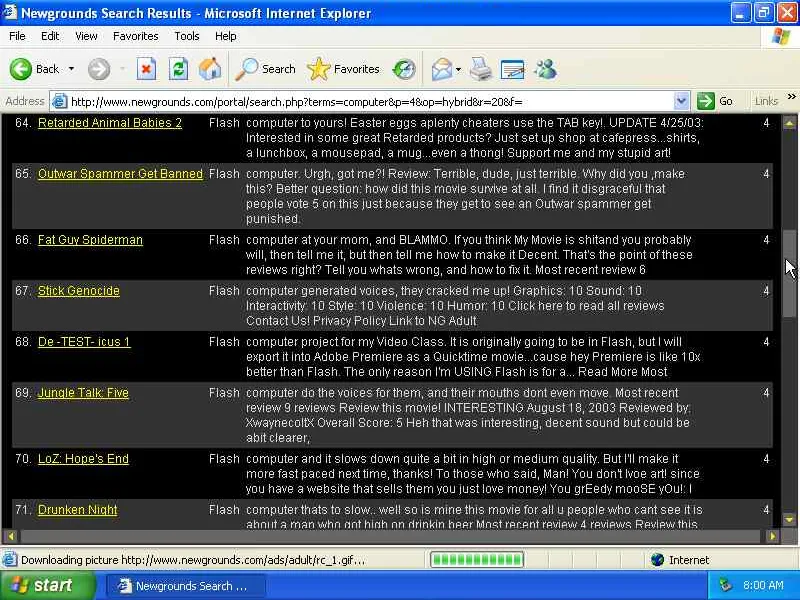800x600 pixels.
Task: Open the Favorites star pane
Action: click(x=343, y=69)
